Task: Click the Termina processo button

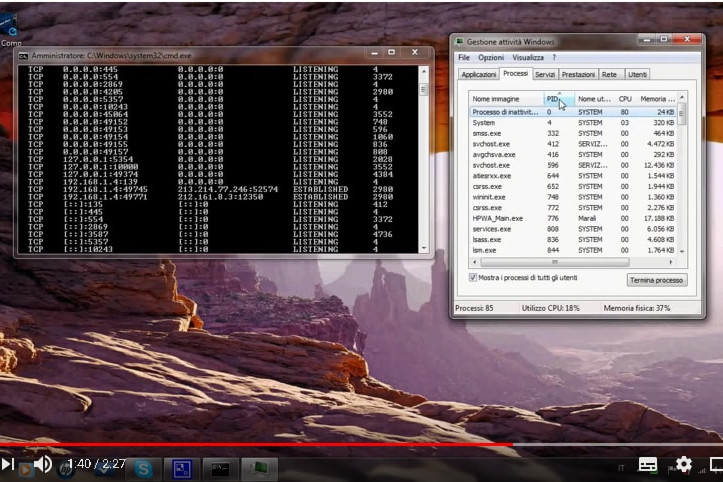Action: click(657, 280)
